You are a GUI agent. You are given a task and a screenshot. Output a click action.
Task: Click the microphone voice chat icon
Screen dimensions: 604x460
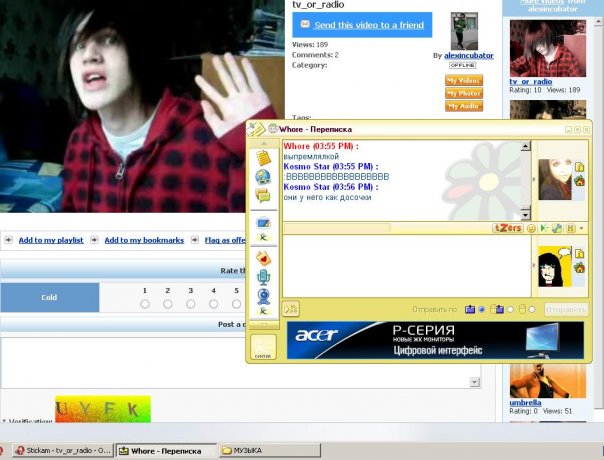(264, 276)
